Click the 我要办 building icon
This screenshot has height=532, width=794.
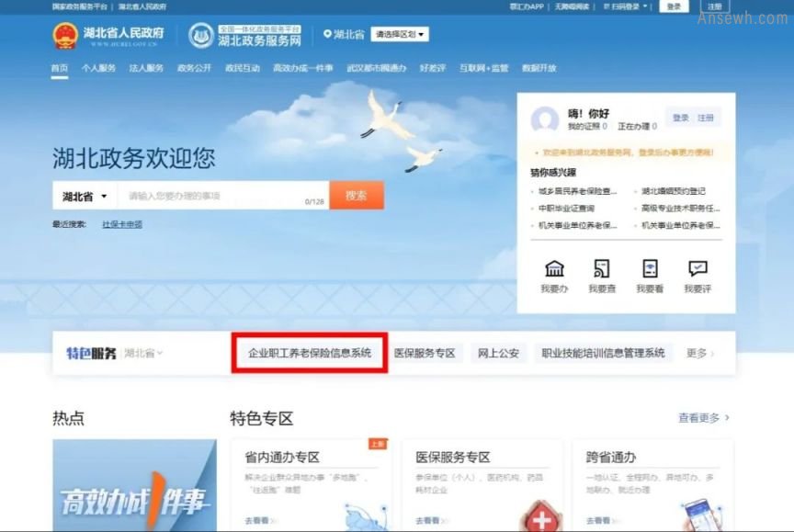(554, 269)
